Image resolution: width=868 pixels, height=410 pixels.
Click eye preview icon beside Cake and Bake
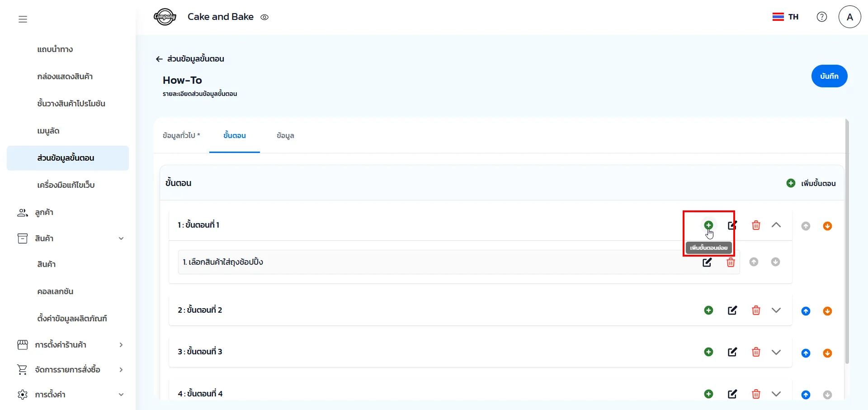(264, 17)
